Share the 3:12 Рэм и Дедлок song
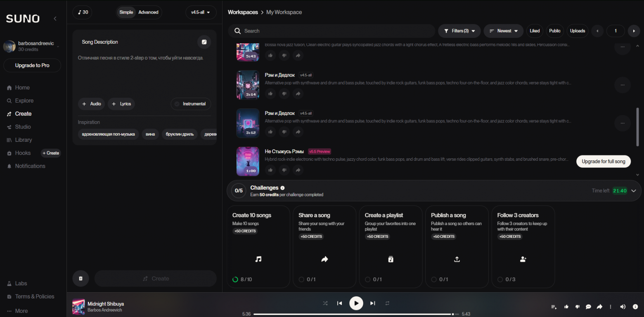The image size is (644, 317). pyautogui.click(x=298, y=132)
